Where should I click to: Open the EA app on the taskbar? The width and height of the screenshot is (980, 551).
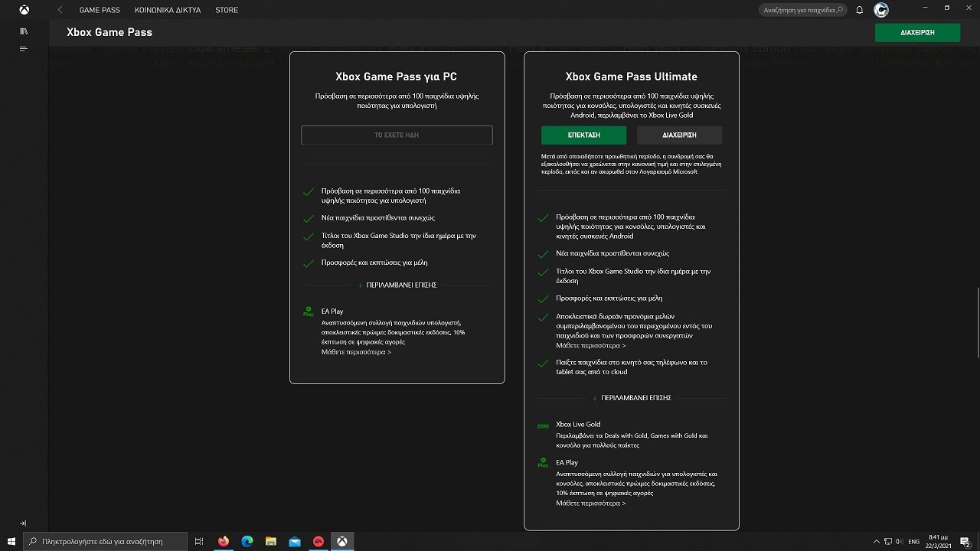click(318, 541)
